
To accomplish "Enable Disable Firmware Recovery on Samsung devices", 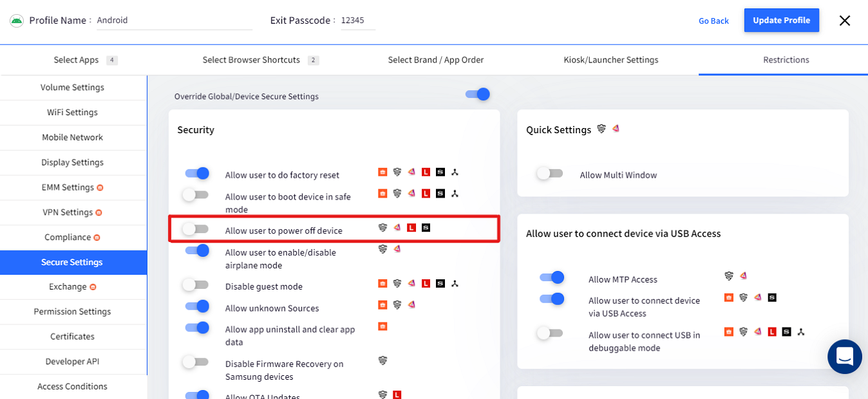I will pyautogui.click(x=195, y=362).
